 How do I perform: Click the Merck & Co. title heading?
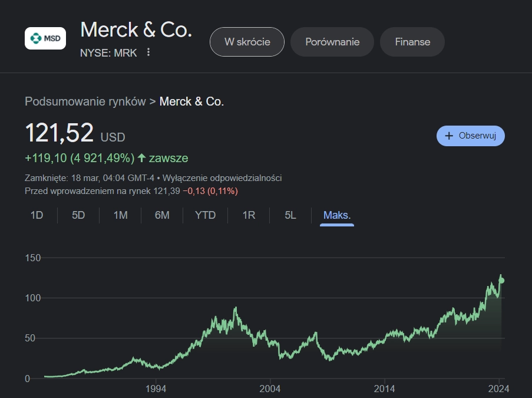click(136, 29)
